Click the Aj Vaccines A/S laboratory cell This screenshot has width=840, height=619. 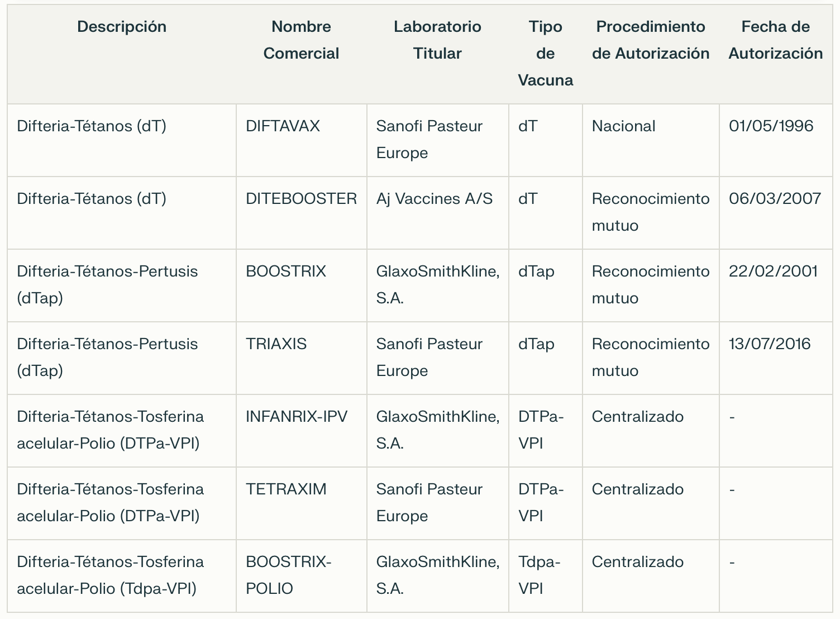435,199
